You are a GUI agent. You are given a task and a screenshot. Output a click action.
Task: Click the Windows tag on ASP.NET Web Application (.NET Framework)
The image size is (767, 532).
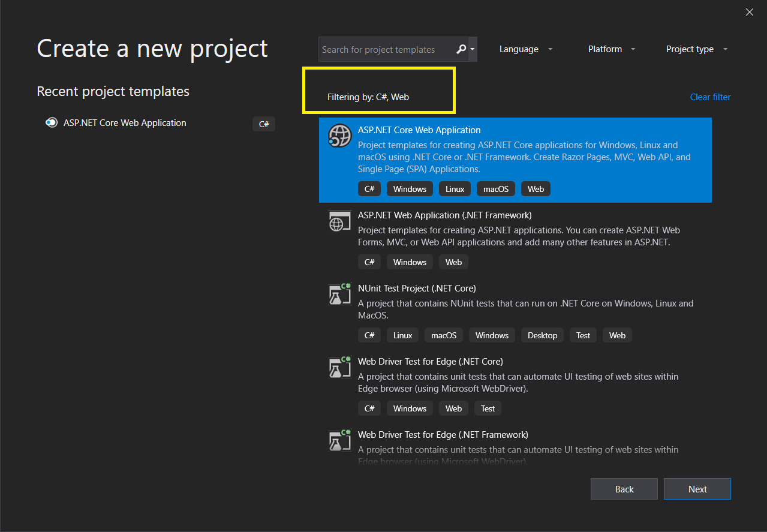(x=410, y=262)
